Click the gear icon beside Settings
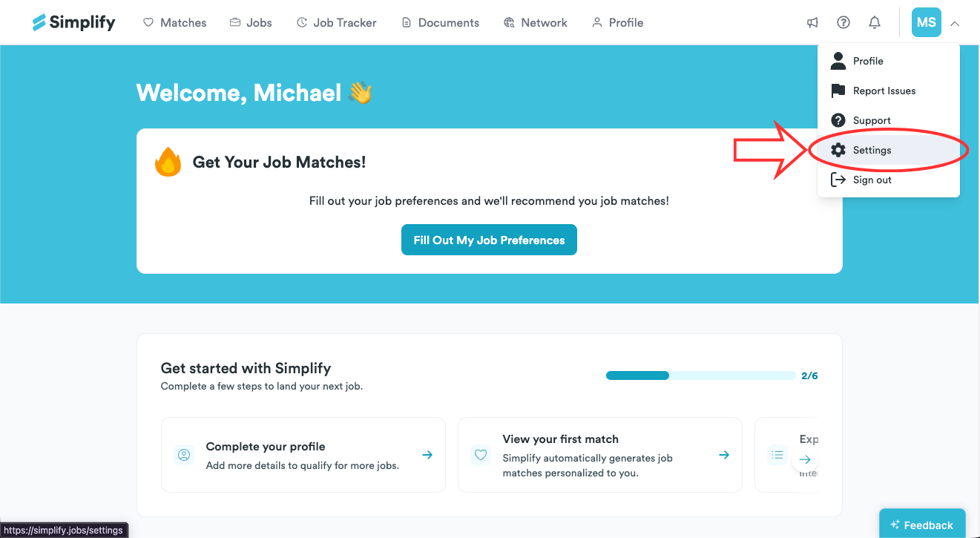 click(838, 150)
